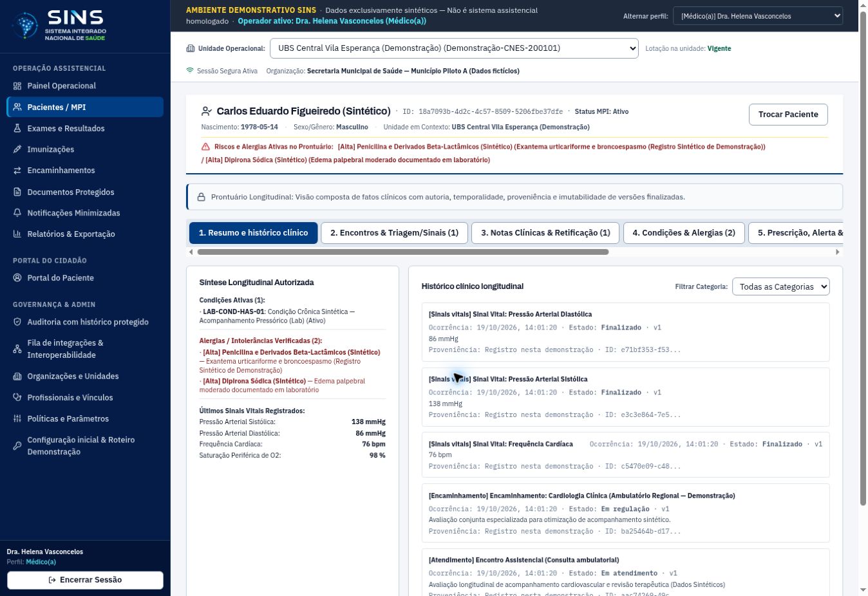Click the Encaminhamento Cardiologia Clínica history entry
868x596 pixels.
[625, 513]
